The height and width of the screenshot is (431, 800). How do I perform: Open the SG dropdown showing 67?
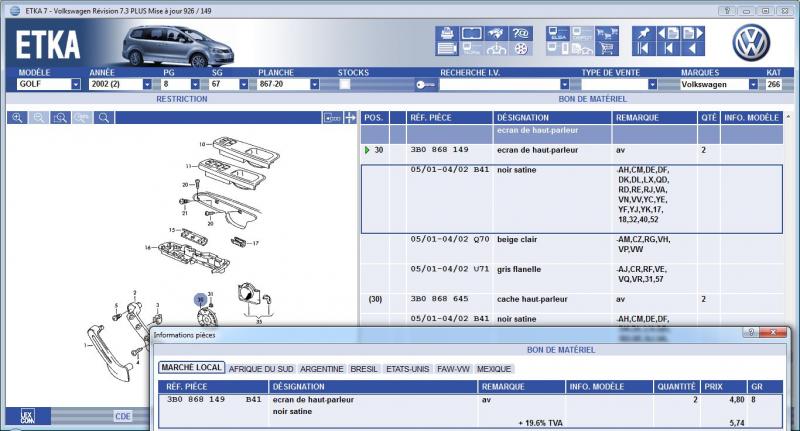[x=243, y=84]
